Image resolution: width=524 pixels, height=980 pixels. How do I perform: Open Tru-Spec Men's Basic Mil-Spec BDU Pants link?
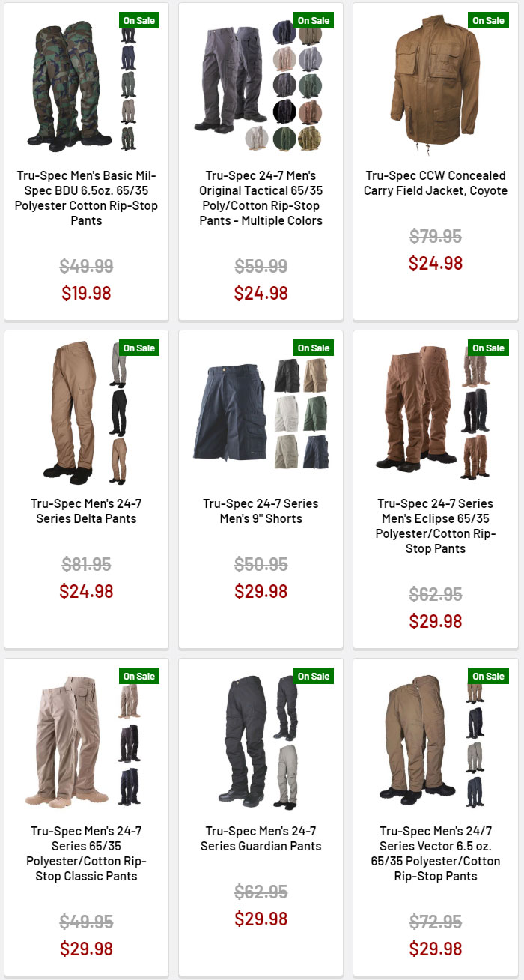click(86, 198)
